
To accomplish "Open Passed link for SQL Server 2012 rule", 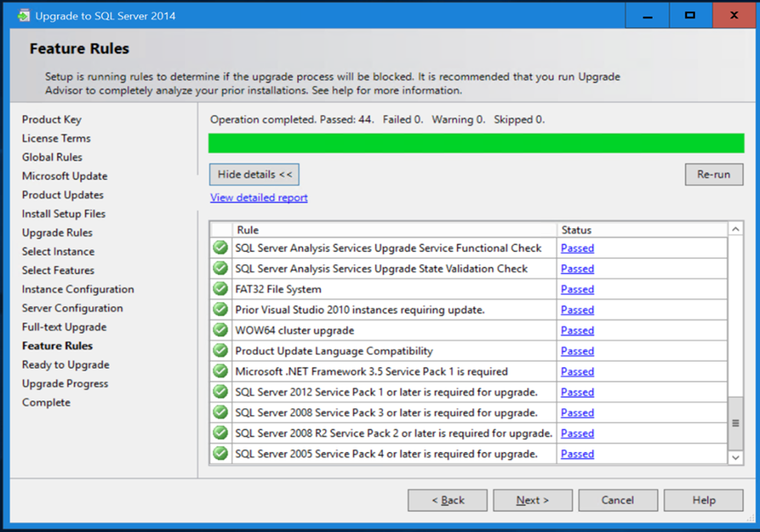I will click(577, 392).
